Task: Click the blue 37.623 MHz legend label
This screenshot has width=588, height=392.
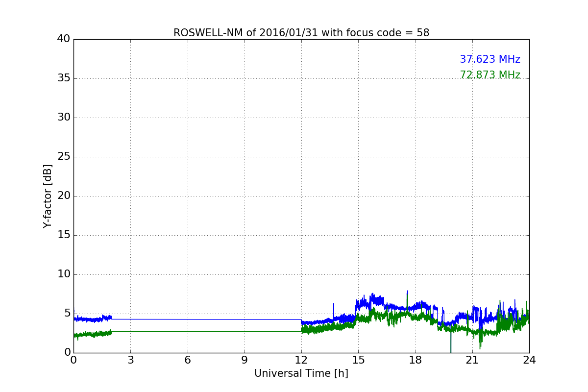Action: coord(490,59)
